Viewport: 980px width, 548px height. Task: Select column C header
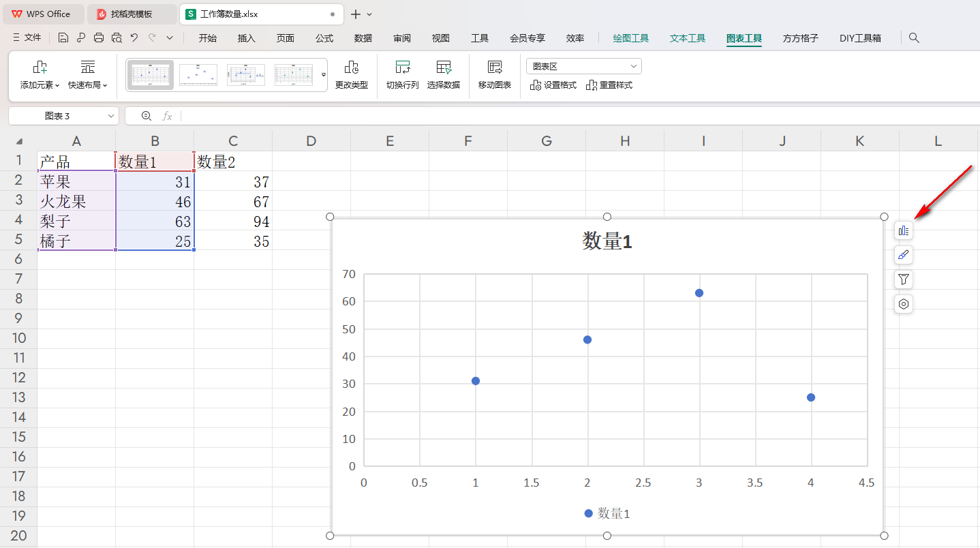click(x=233, y=141)
